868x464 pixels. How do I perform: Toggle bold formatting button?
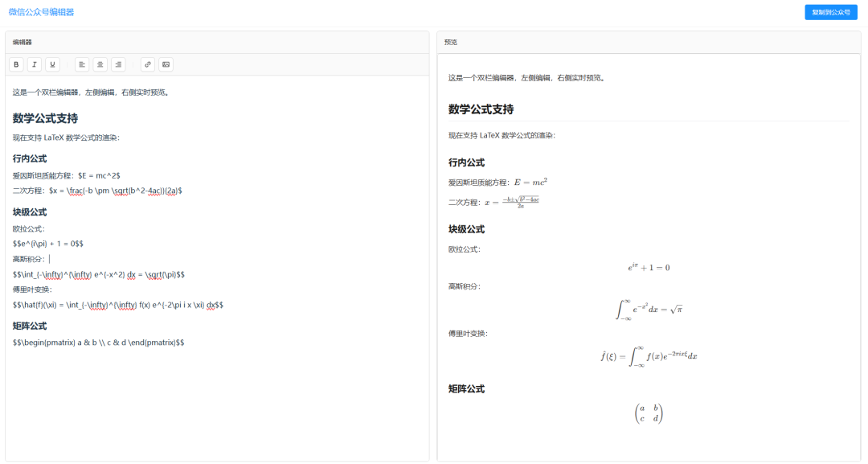[16, 65]
